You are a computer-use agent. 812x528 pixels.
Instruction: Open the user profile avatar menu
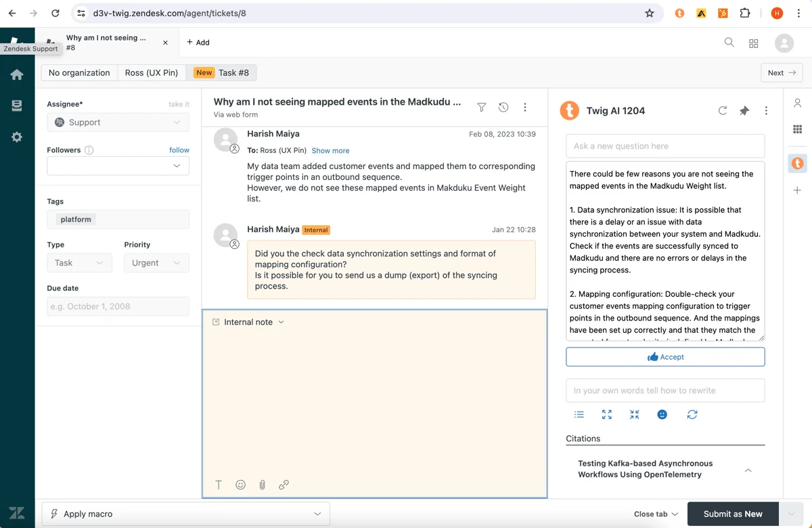pyautogui.click(x=784, y=43)
